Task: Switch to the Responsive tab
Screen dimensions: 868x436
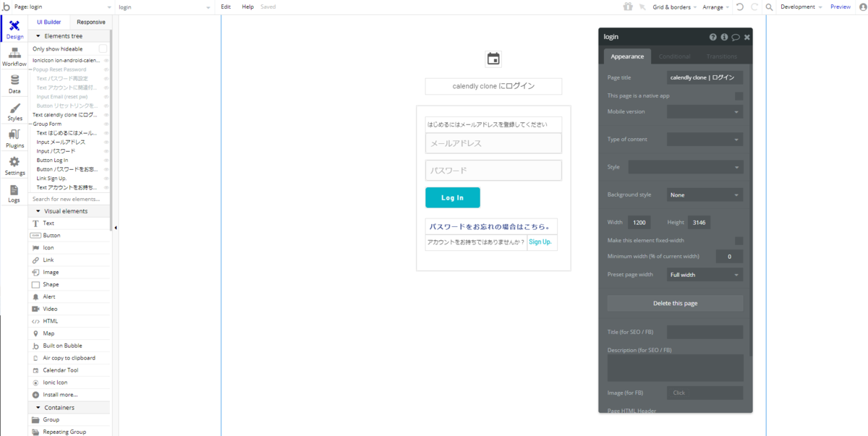Action: (x=90, y=22)
